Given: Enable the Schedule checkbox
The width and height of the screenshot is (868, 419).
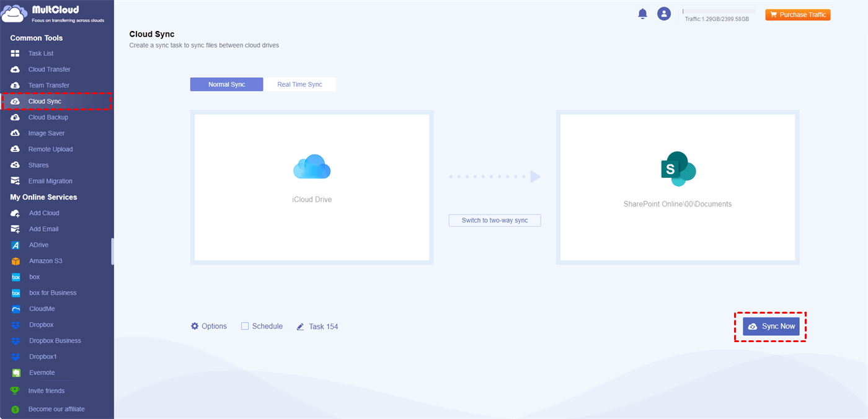Looking at the screenshot, I should coord(245,326).
